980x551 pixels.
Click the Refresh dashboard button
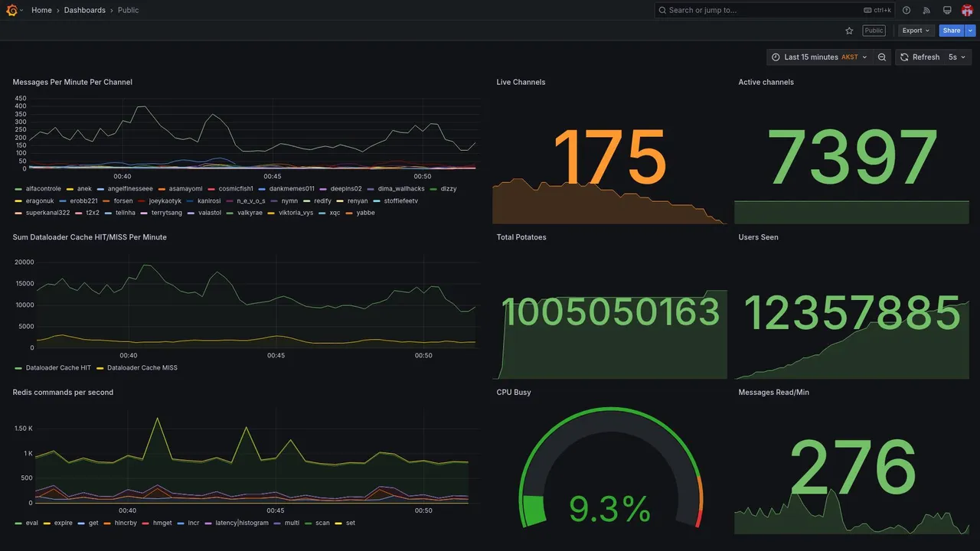[919, 57]
